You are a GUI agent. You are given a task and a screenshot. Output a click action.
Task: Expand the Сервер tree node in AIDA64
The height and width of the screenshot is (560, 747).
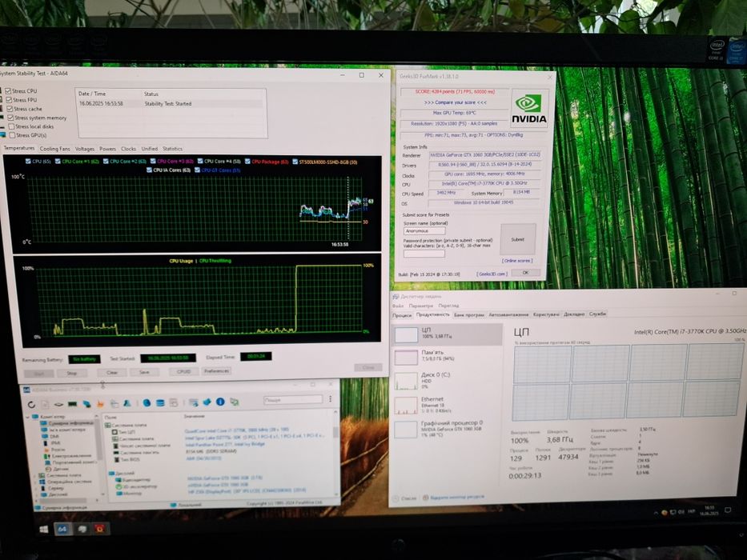click(36, 488)
